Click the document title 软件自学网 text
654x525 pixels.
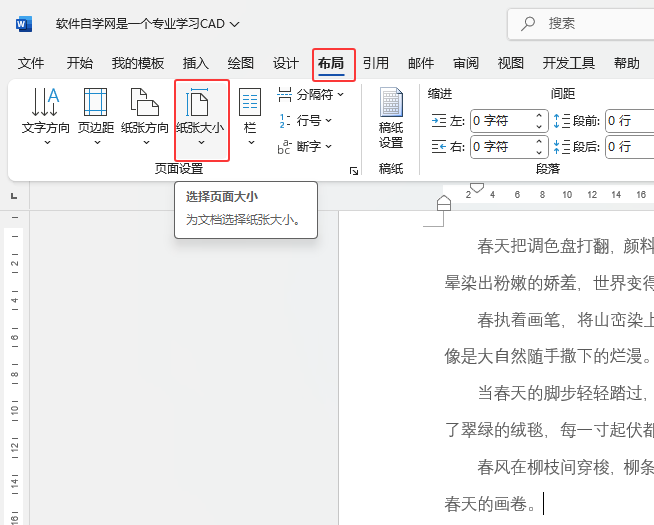tap(140, 24)
